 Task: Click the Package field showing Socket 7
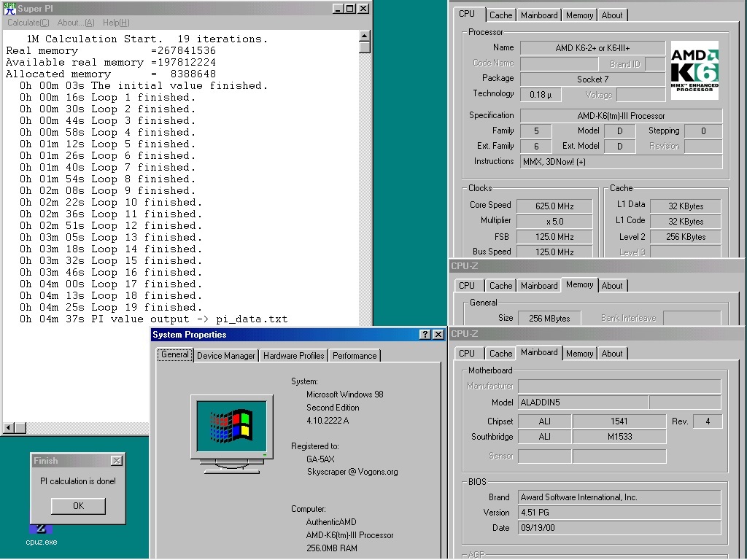coord(592,79)
